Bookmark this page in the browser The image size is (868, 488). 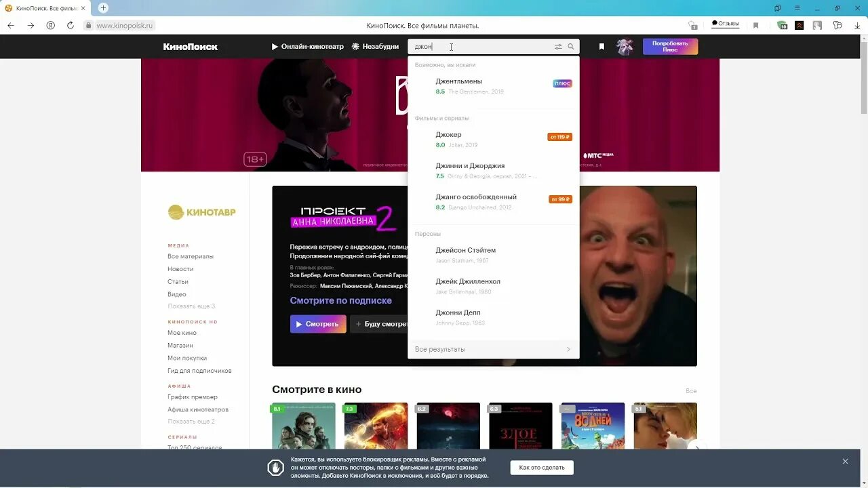(755, 25)
